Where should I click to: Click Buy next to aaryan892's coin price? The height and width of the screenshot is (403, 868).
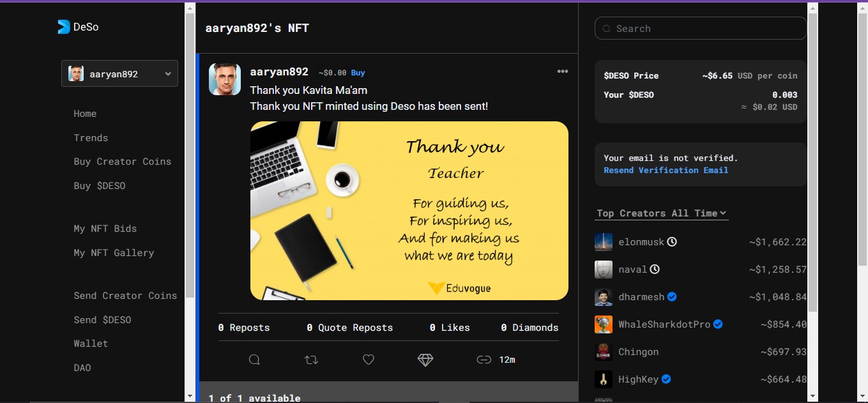click(x=358, y=73)
